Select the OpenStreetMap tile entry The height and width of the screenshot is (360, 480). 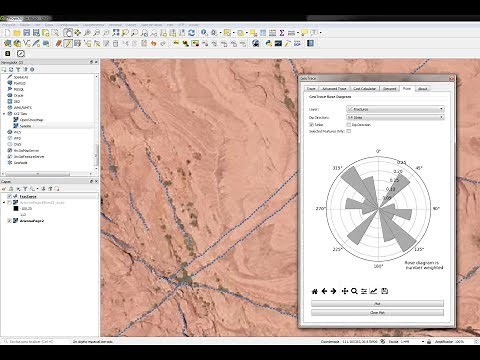click(31, 120)
